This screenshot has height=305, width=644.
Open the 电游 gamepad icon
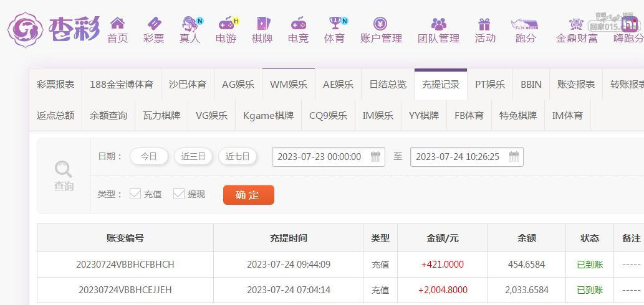[x=226, y=24]
